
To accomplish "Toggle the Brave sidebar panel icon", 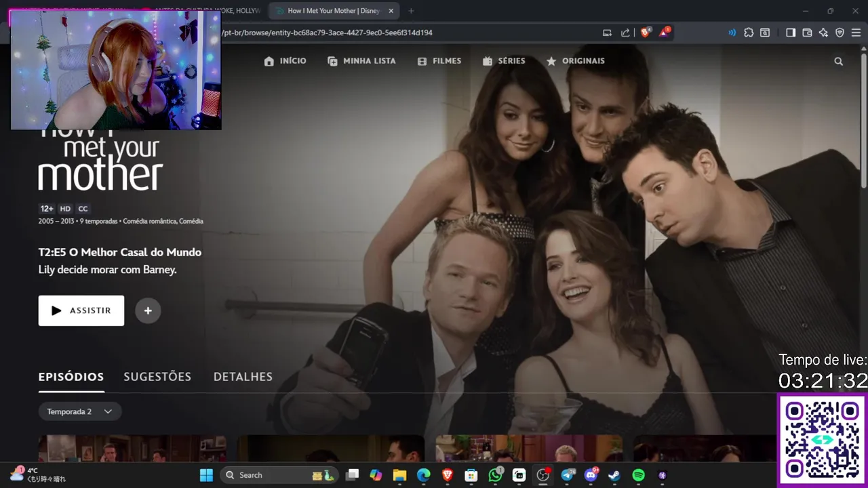I will pyautogui.click(x=791, y=33).
